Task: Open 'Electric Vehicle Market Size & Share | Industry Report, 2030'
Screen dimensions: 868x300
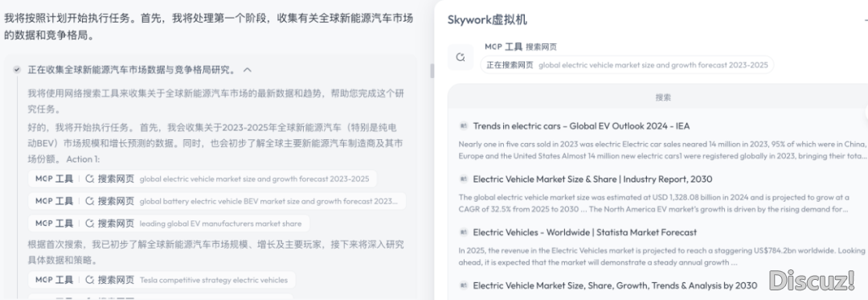Action: (x=592, y=179)
